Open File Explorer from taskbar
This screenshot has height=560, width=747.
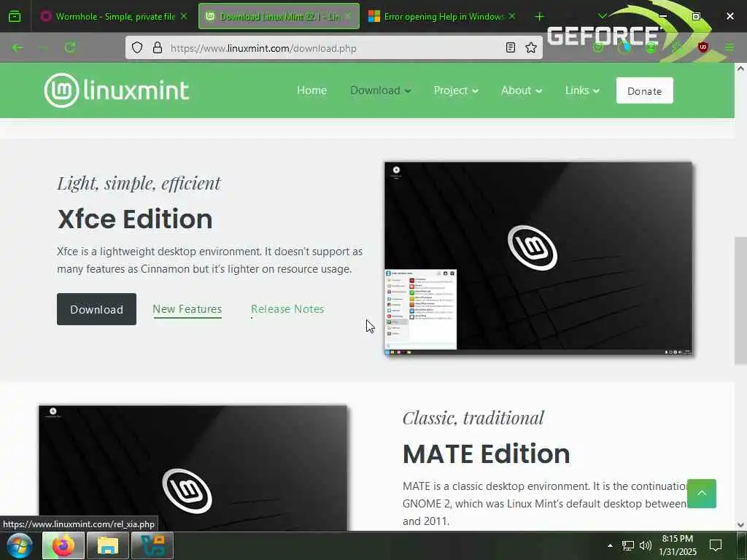[108, 545]
